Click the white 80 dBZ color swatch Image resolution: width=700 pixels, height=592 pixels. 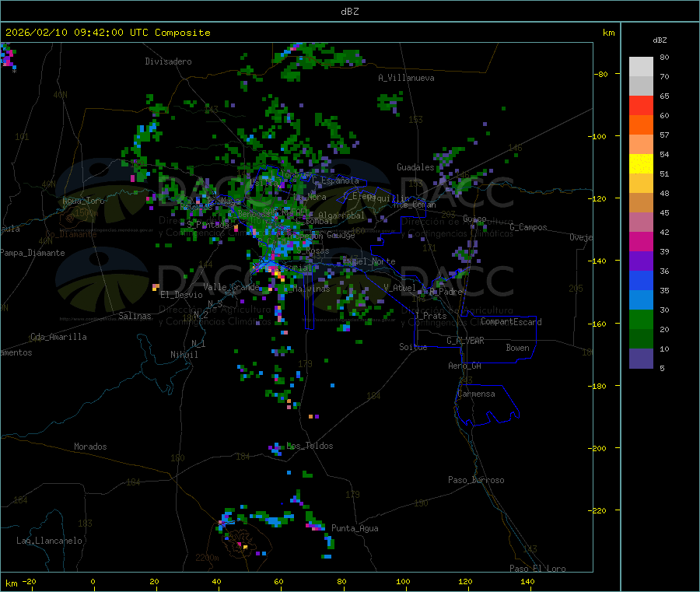click(x=641, y=67)
